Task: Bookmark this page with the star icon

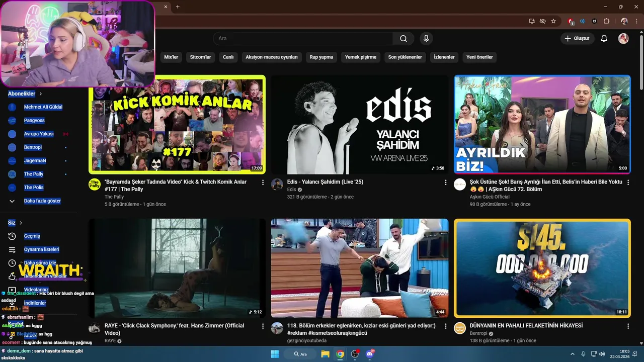Action: [x=553, y=21]
